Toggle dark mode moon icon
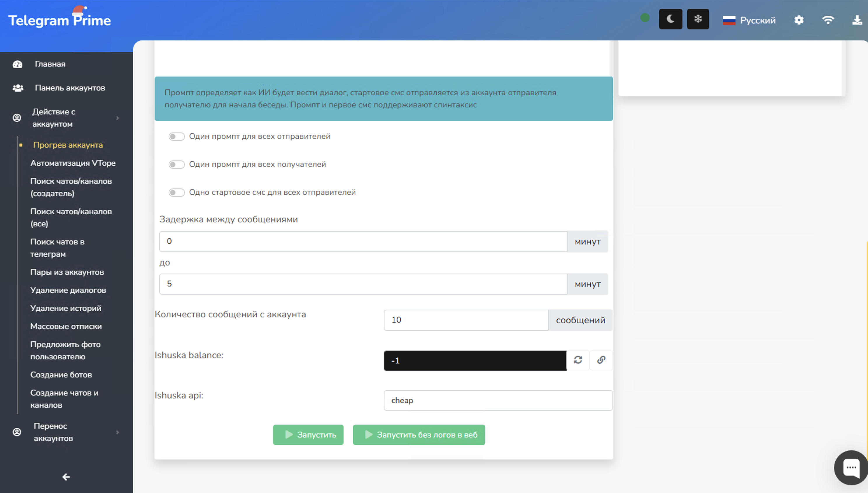 point(670,19)
